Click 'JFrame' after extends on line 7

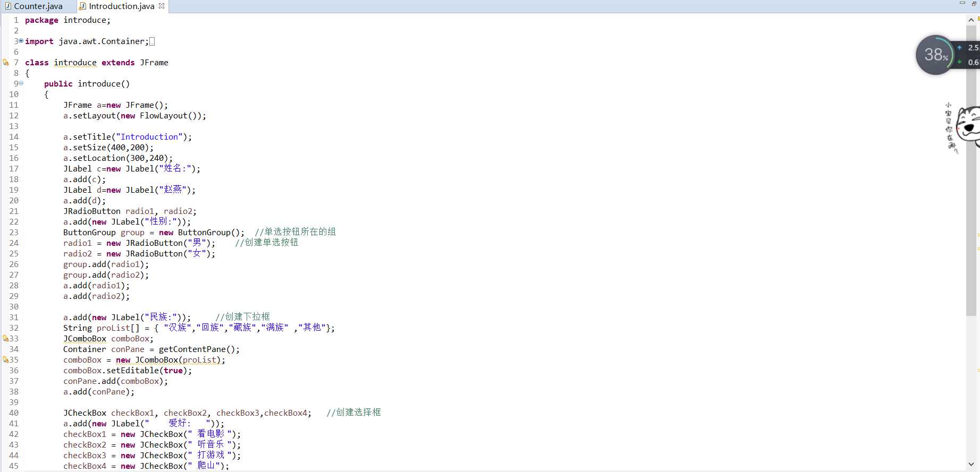[x=154, y=63]
